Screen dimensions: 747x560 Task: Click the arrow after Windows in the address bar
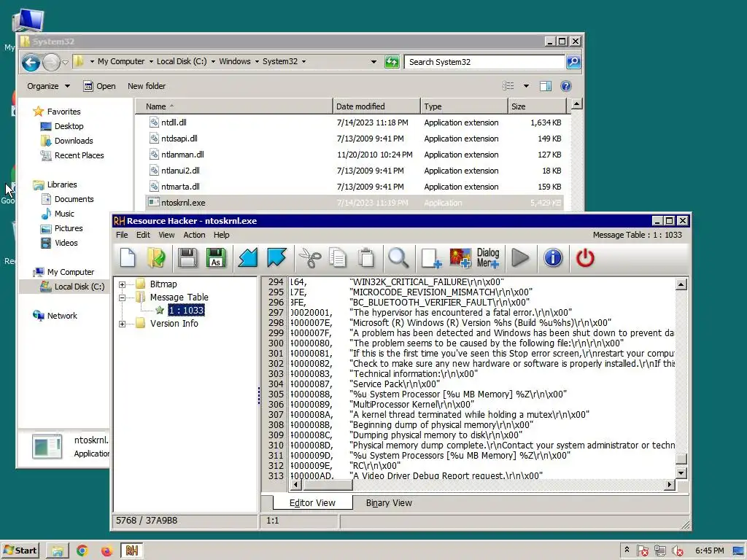click(257, 62)
